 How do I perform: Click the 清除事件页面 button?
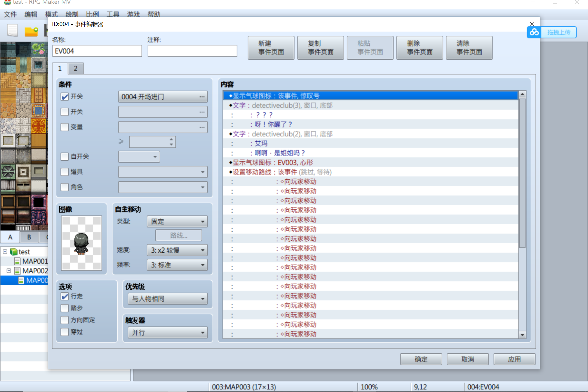469,48
